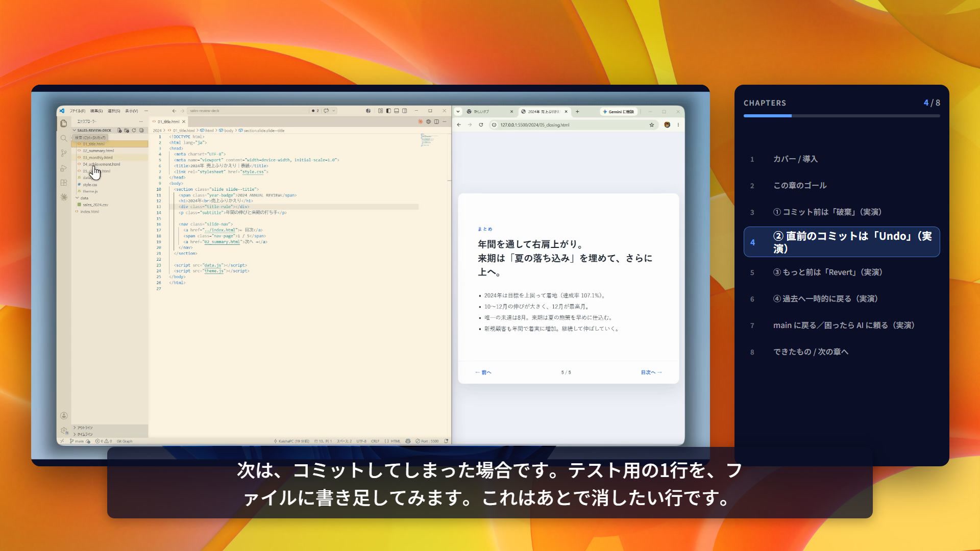Open the Search view in VS Code activity bar
Viewport: 980px width, 551px height.
click(x=64, y=138)
